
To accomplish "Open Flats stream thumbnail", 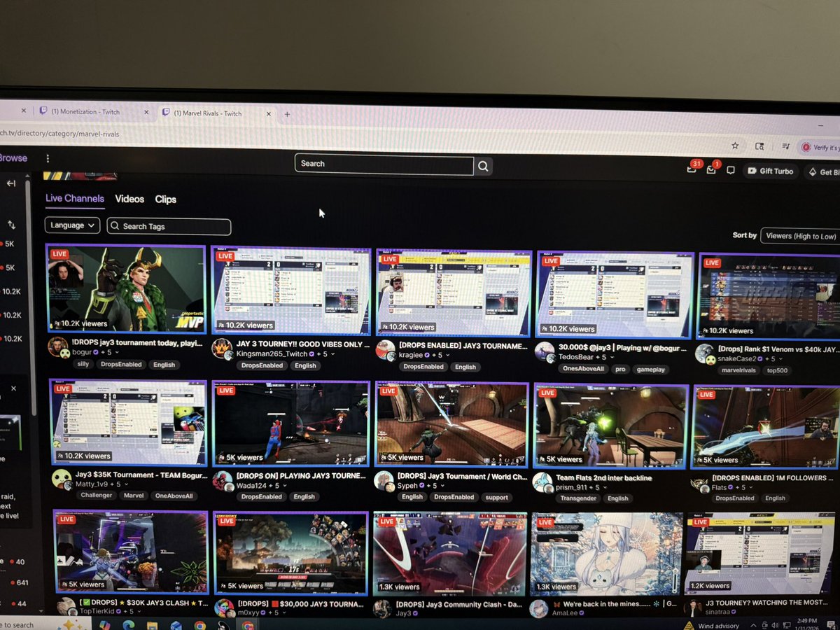I will pos(765,426).
